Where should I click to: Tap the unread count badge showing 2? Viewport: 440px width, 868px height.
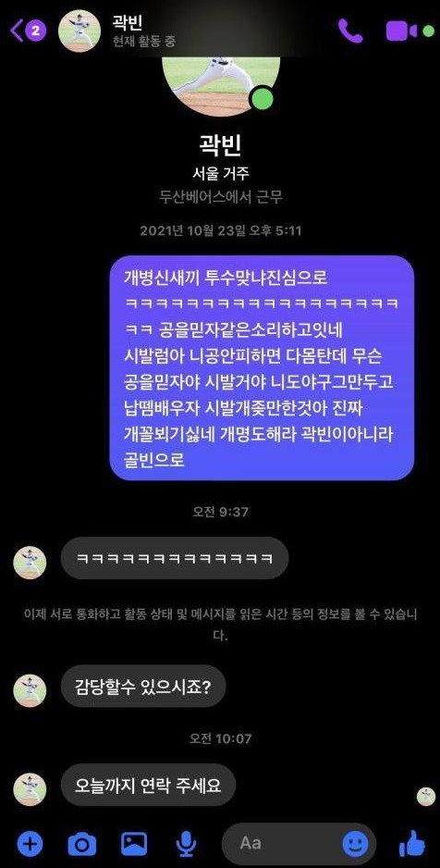tap(35, 31)
